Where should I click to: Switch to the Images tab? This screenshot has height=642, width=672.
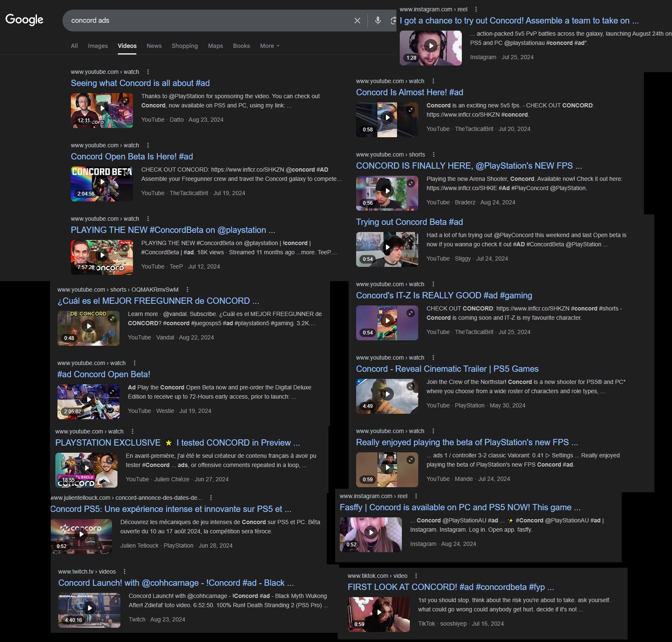point(98,46)
